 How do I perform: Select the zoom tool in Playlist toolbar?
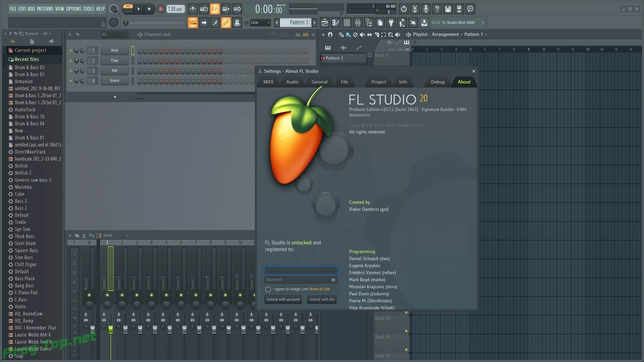(391, 34)
